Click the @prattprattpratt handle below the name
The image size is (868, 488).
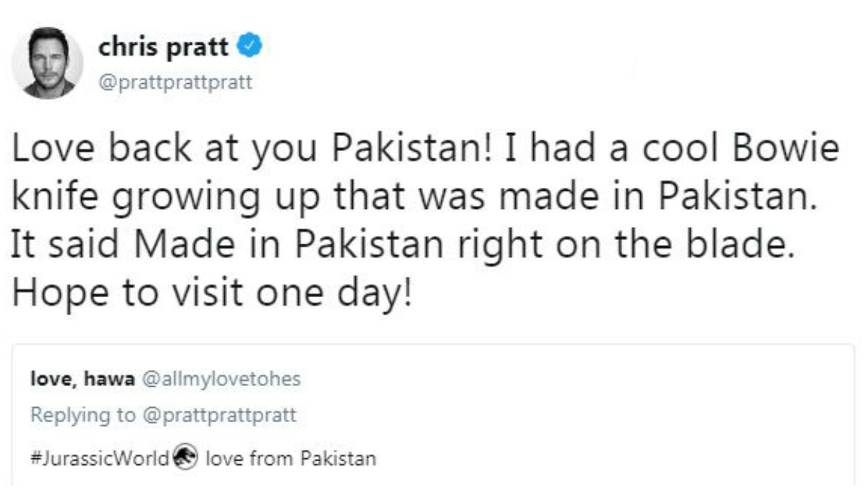tap(176, 82)
